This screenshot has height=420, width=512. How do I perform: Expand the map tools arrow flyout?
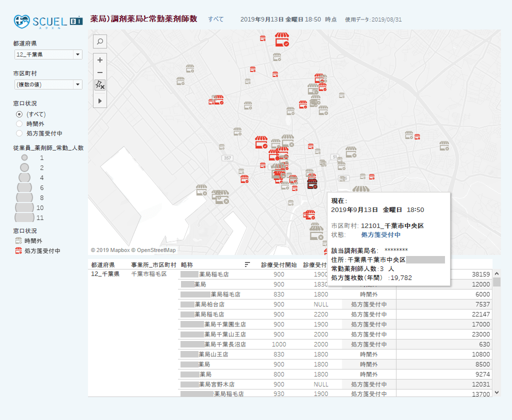point(100,101)
